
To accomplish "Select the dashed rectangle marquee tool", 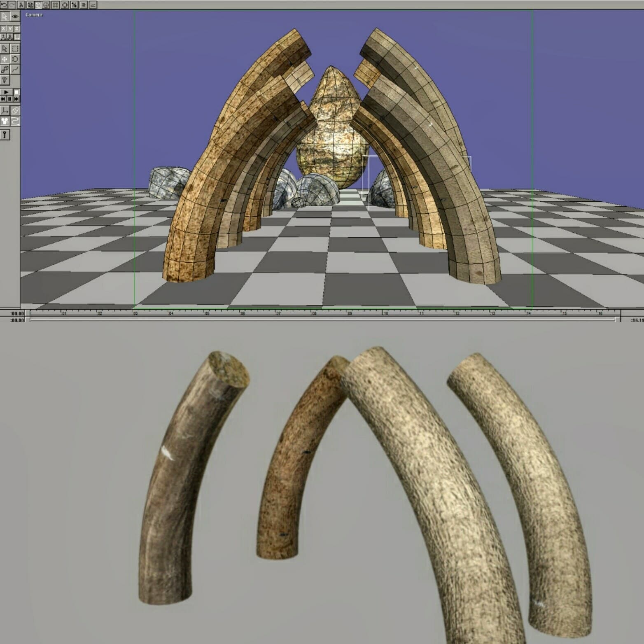I will pyautogui.click(x=15, y=49).
